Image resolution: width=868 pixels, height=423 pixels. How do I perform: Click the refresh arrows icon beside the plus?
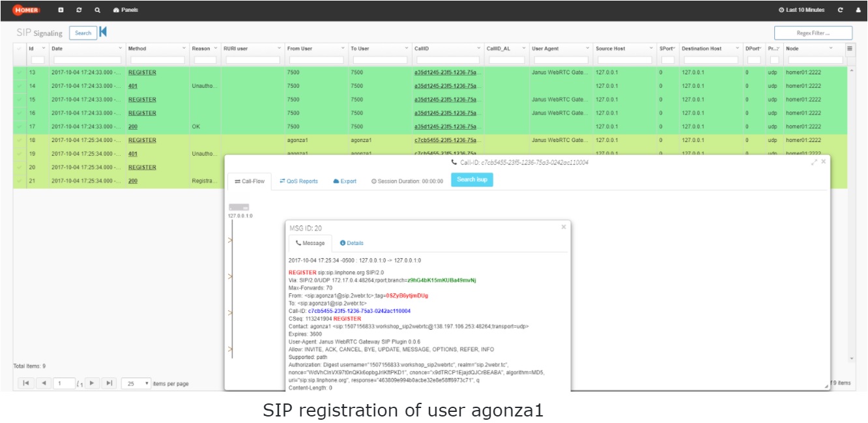(x=79, y=10)
